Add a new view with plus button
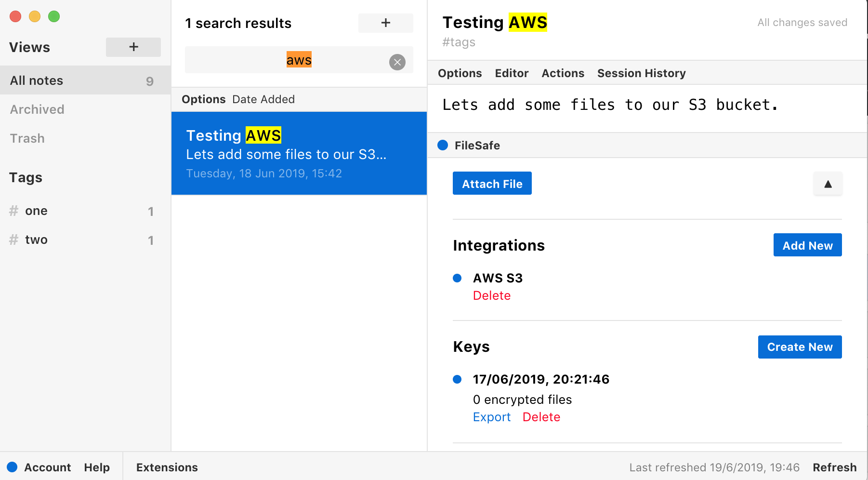Image resolution: width=868 pixels, height=480 pixels. (x=133, y=47)
